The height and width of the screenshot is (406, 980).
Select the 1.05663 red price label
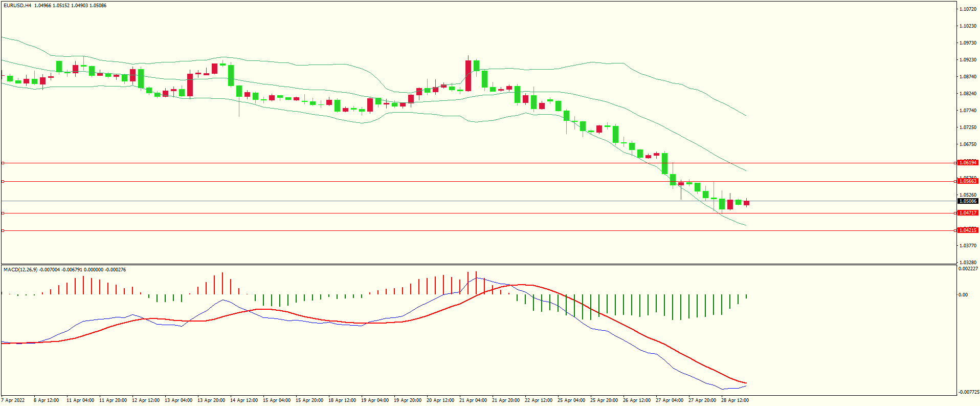tap(967, 181)
